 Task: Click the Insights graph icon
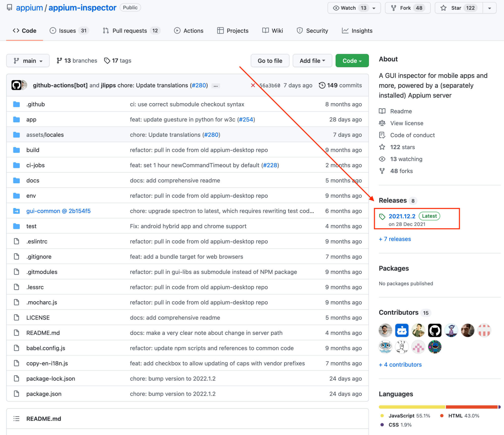click(345, 31)
